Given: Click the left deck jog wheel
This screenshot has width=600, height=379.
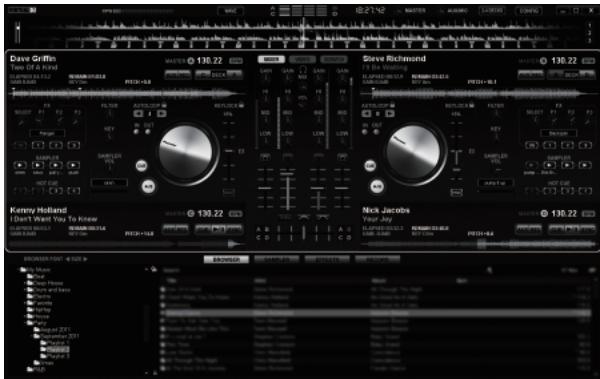Looking at the screenshot, I should (186, 152).
